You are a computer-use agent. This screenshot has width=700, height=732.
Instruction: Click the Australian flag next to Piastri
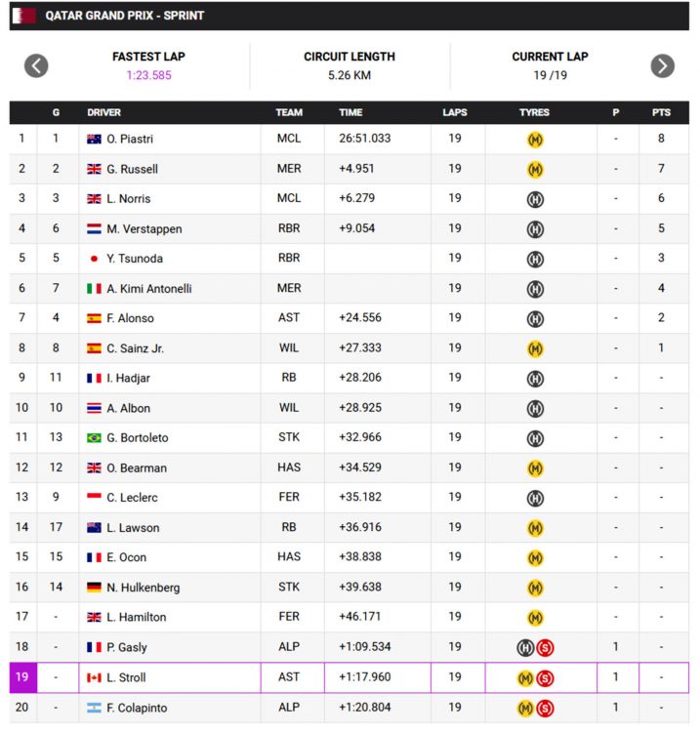(95, 140)
